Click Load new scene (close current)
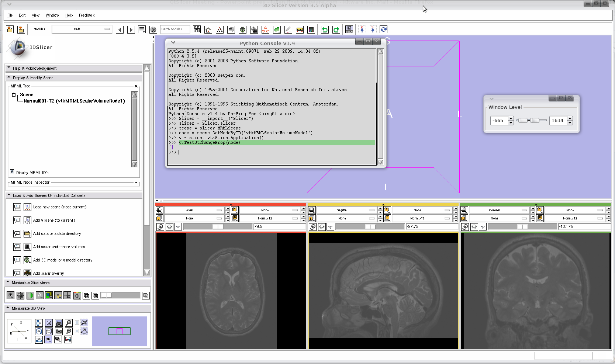The height and width of the screenshot is (364, 615). click(x=59, y=207)
